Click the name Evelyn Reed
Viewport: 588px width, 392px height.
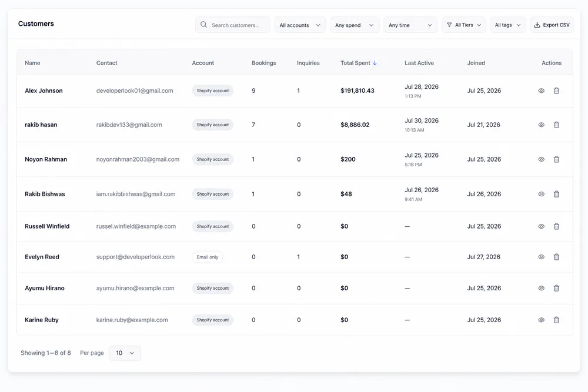point(42,257)
